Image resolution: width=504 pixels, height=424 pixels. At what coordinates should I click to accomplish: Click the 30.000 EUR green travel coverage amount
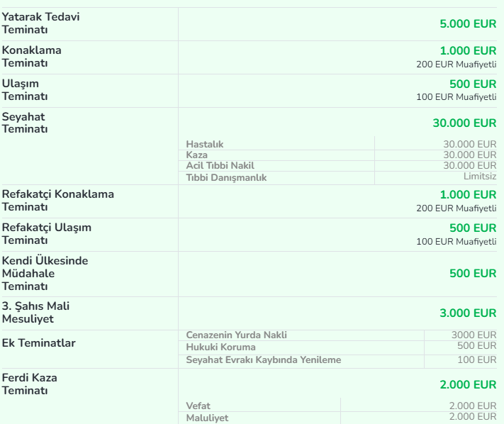tap(464, 123)
